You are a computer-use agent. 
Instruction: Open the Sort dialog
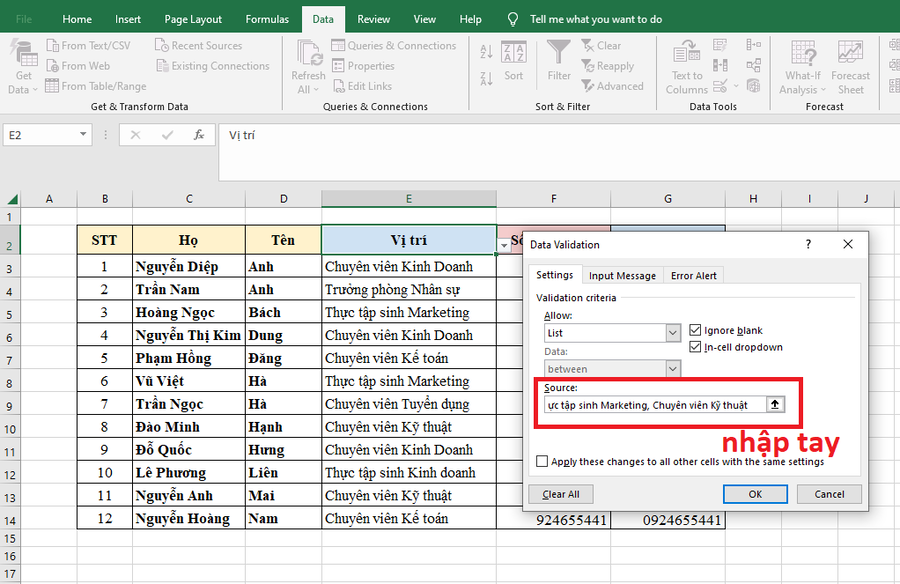(x=514, y=61)
